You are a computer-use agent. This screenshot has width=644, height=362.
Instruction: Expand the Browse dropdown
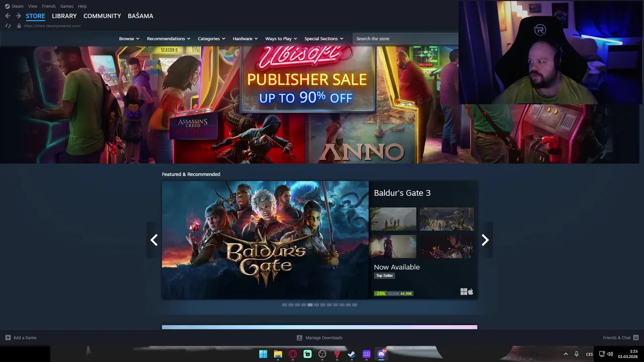click(x=129, y=39)
